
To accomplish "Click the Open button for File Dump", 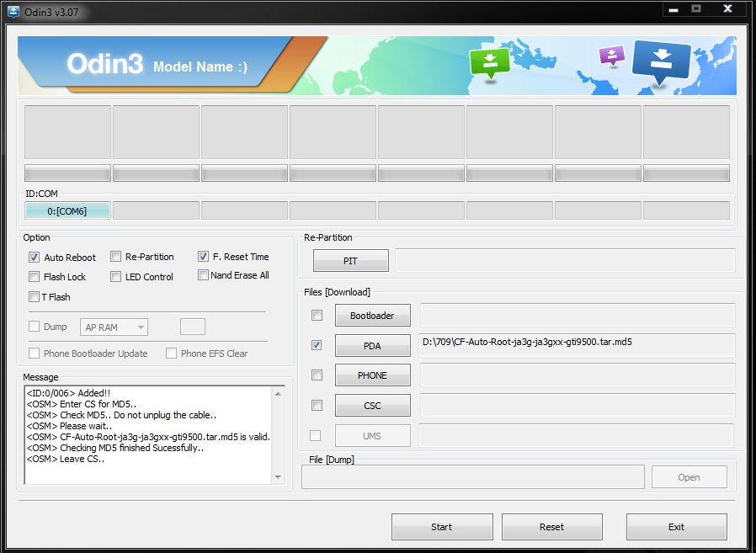I will tap(689, 477).
